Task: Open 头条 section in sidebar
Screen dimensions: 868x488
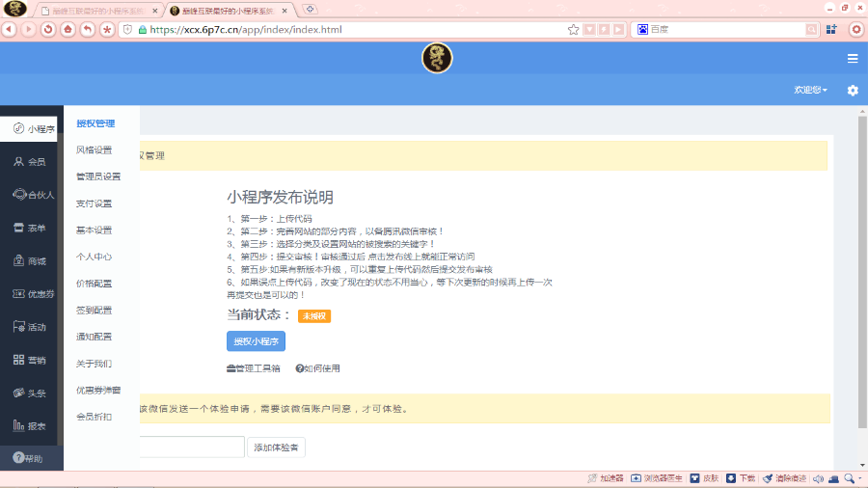Action: [x=29, y=393]
